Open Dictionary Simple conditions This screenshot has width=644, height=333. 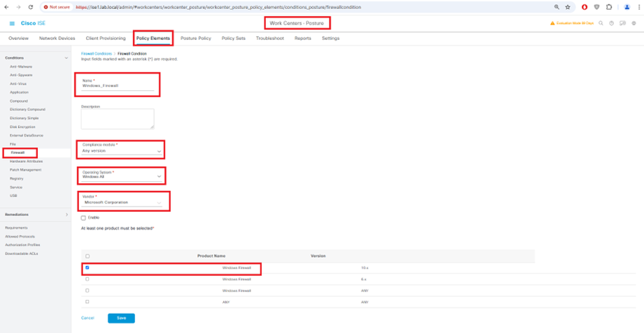pyautogui.click(x=24, y=118)
